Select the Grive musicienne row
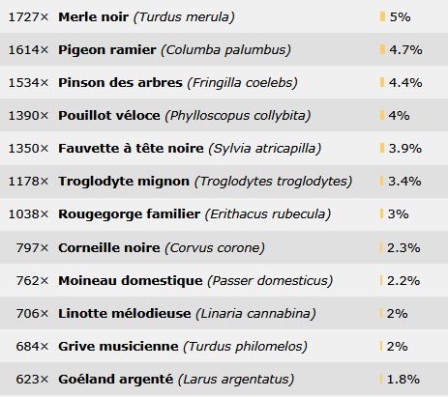Screen dimensions: 448x397 [x=224, y=346]
